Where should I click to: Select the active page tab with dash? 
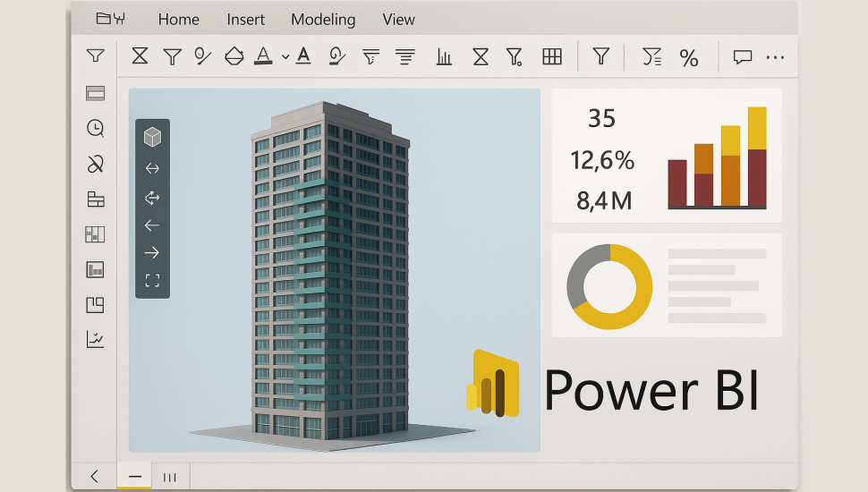pos(134,476)
